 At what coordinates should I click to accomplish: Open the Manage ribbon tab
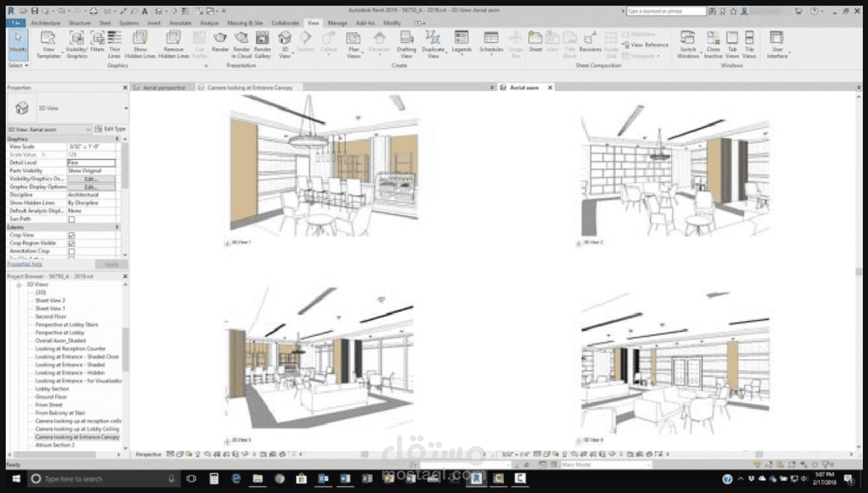337,23
